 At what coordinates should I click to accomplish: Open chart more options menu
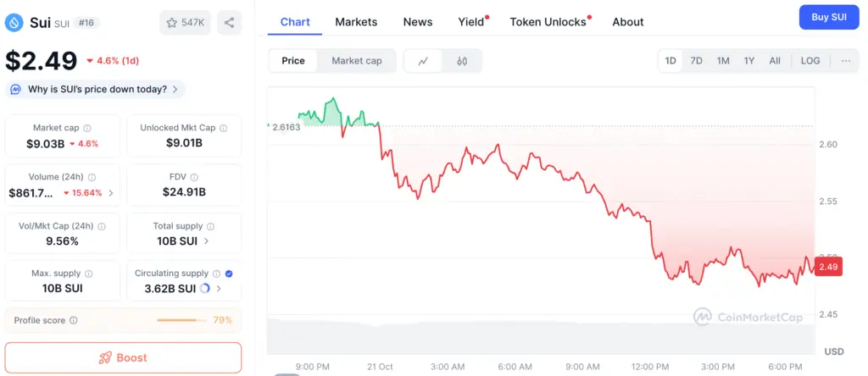point(846,61)
